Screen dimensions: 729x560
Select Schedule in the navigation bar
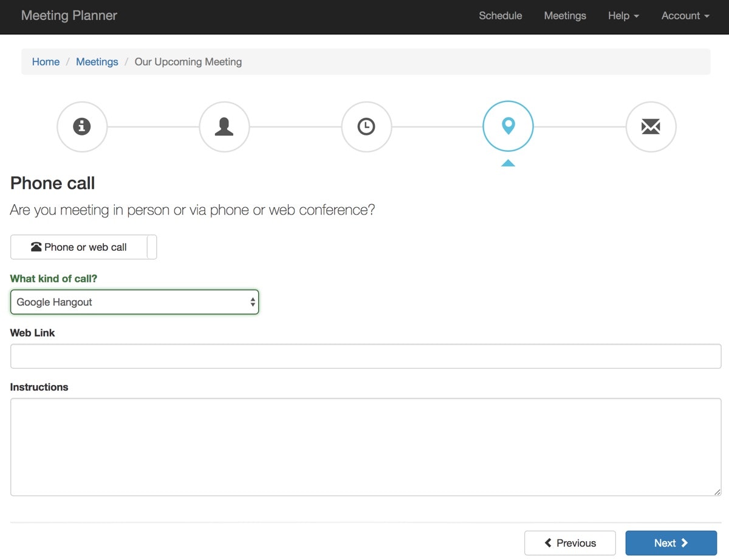coord(500,16)
